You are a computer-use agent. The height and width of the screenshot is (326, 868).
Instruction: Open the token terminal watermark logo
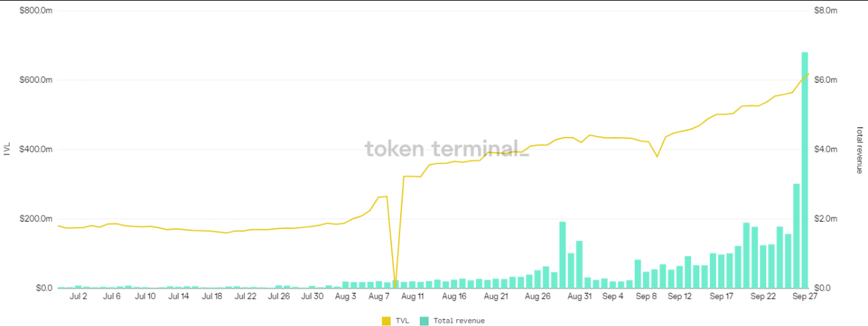[x=446, y=148]
